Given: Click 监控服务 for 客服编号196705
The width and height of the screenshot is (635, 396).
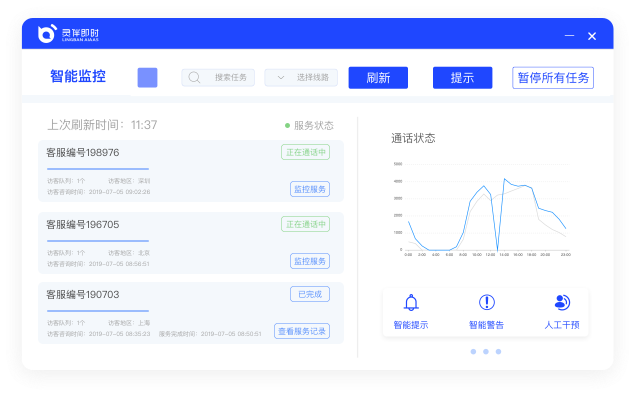Looking at the screenshot, I should click(x=310, y=261).
